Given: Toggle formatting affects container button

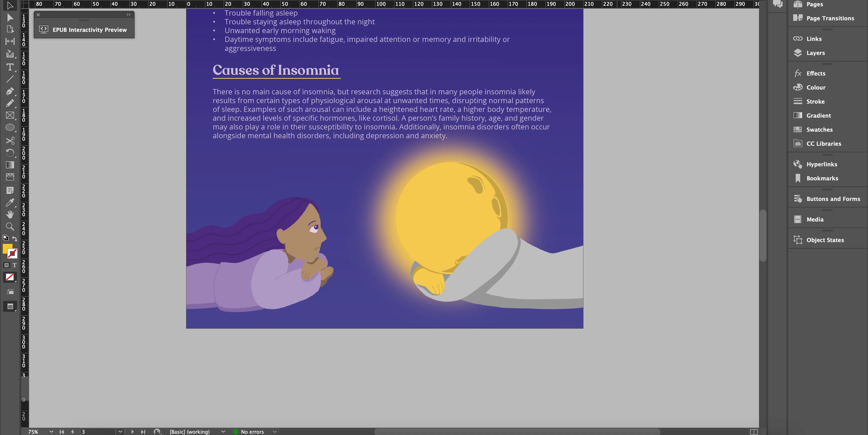Looking at the screenshot, I should pos(6,265).
